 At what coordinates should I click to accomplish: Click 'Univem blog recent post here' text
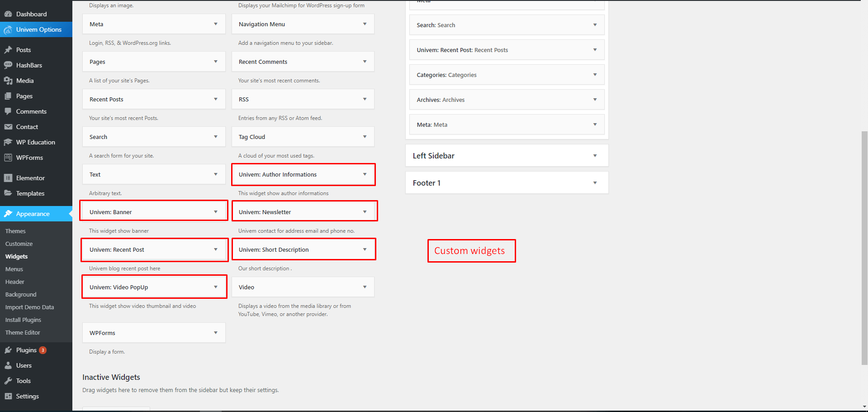pyautogui.click(x=125, y=268)
